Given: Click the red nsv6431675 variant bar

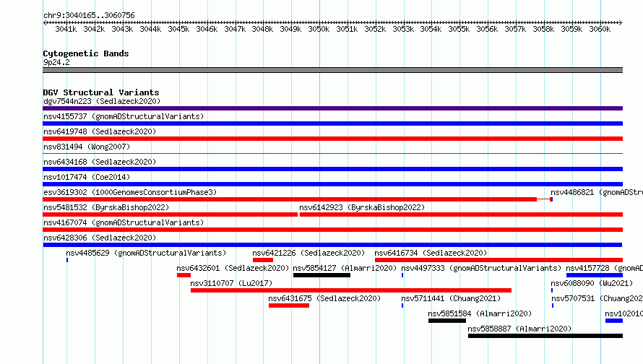Looking at the screenshot, I should [x=289, y=305].
